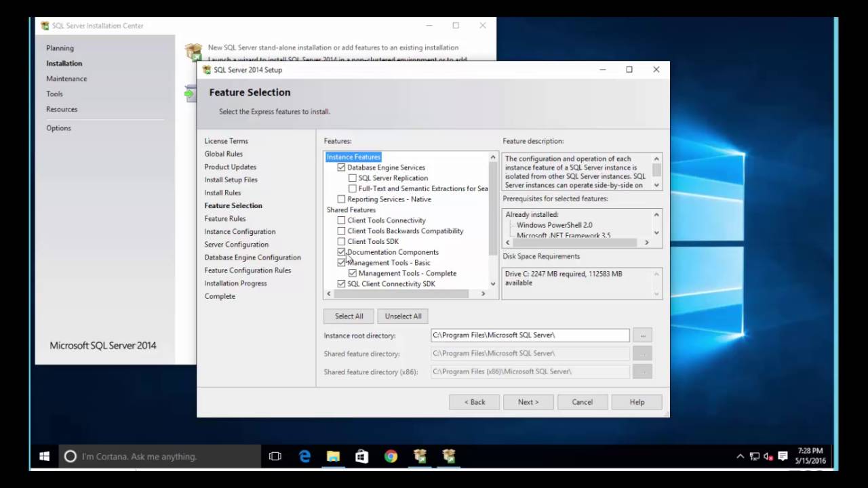Click the Unselect All button
868x488 pixels.
tap(403, 316)
